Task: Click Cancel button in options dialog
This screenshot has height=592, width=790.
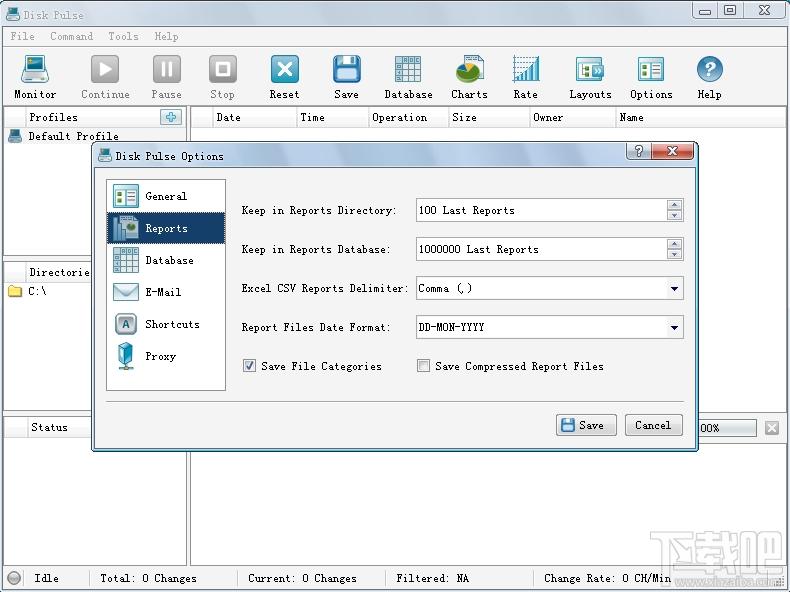Action: click(653, 425)
